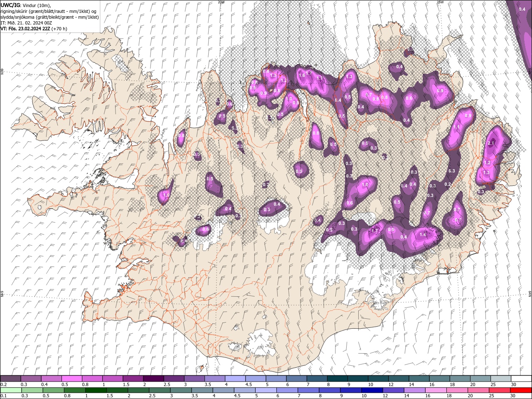Pick the darkest purple 2–2.5 snow legend swatch
This screenshot has height=399, width=532.
[153, 379]
